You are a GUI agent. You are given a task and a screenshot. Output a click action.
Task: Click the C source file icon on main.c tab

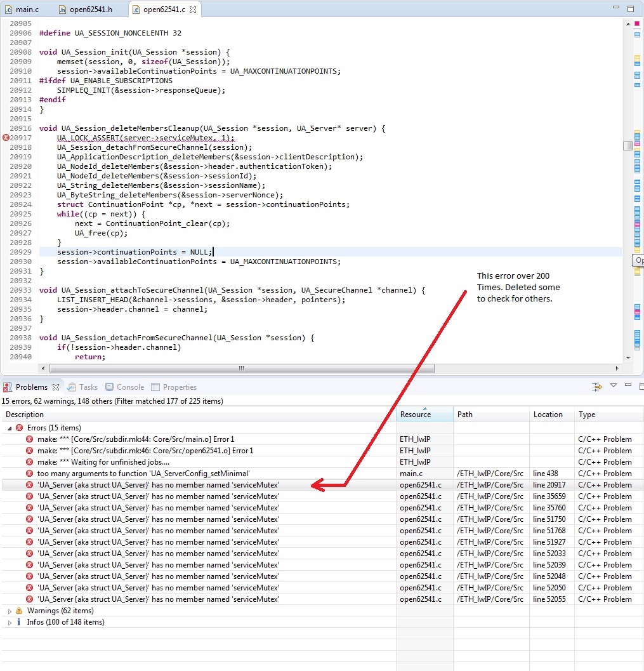click(x=9, y=9)
